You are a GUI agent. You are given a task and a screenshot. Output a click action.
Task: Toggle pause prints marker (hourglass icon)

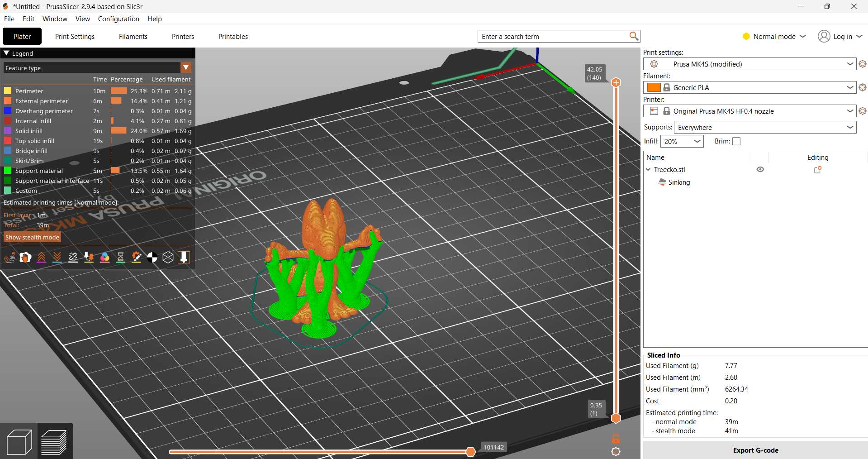(120, 257)
